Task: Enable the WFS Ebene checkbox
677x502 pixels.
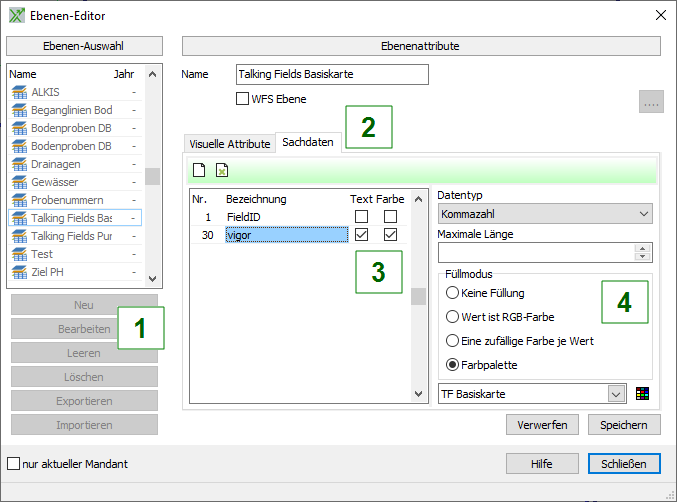Action: click(x=242, y=99)
